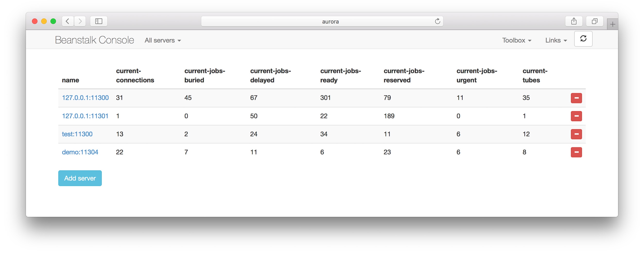
Task: Open the test:11300 server link
Action: point(77,134)
